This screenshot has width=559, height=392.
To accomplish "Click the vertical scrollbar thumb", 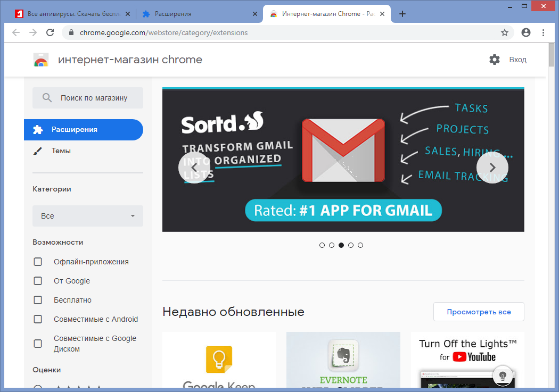I will [552, 54].
